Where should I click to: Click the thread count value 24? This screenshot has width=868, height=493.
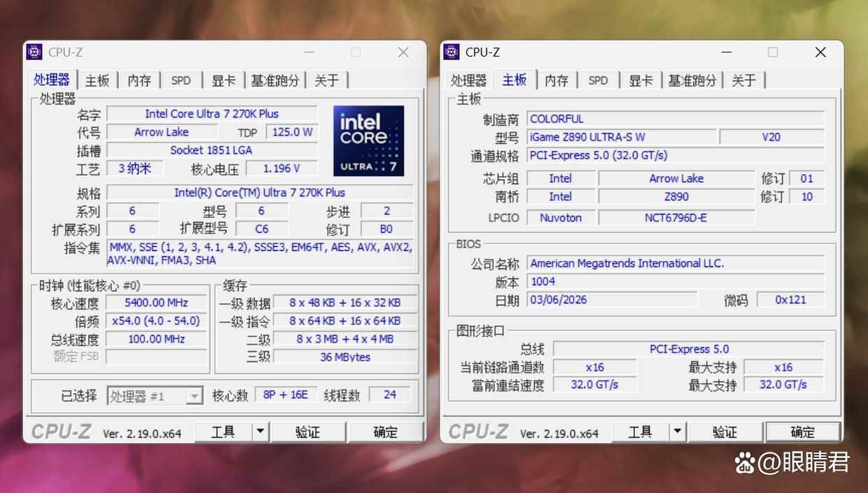coord(390,395)
